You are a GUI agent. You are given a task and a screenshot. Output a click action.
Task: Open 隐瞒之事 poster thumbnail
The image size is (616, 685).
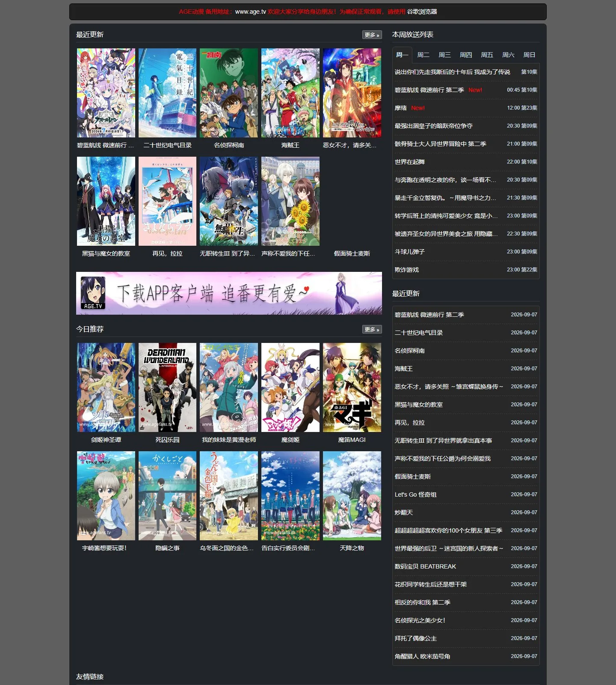(x=167, y=496)
